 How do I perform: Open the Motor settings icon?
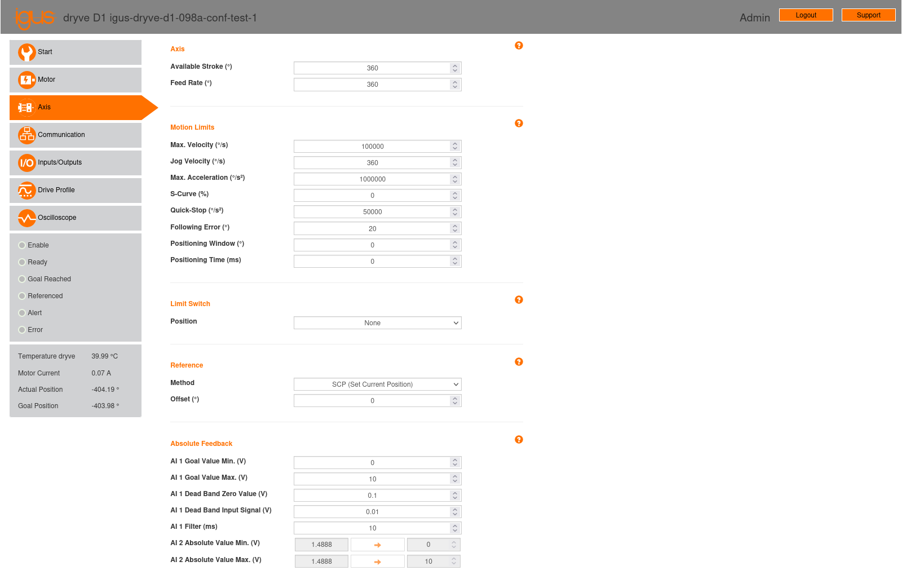coord(26,80)
